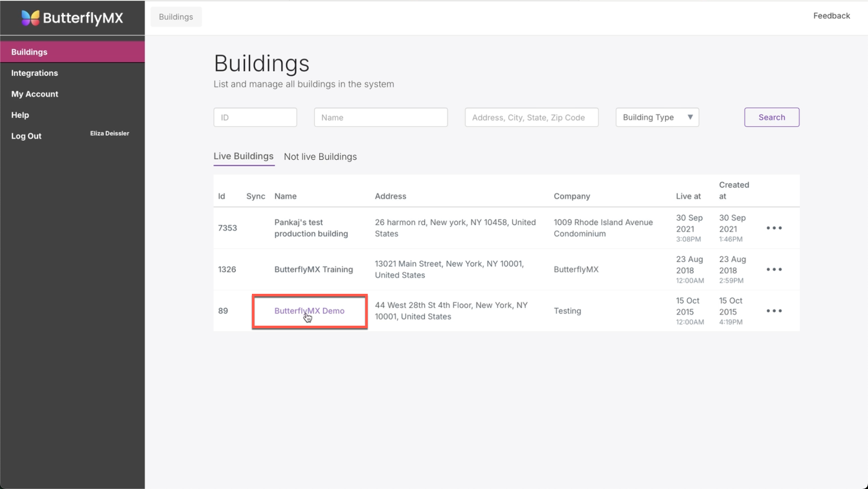The height and width of the screenshot is (489, 868).
Task: Open the ButterflyMX Demo building link
Action: [x=309, y=311]
